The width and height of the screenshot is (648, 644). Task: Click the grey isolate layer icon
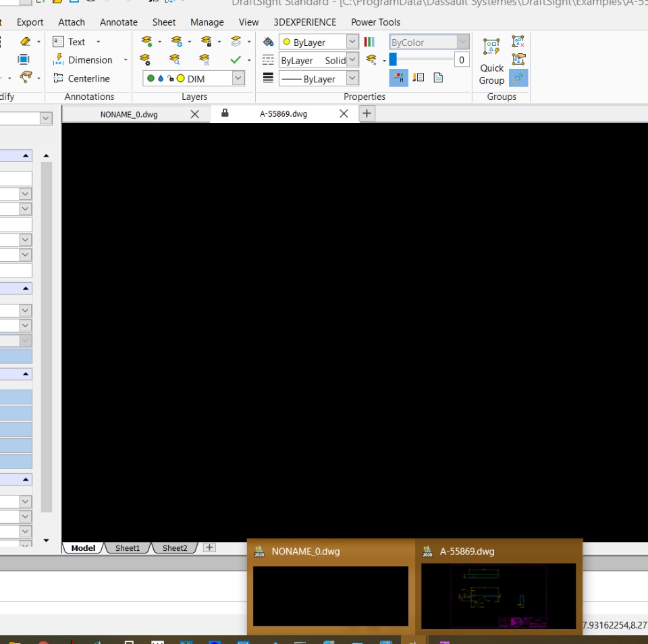(236, 41)
